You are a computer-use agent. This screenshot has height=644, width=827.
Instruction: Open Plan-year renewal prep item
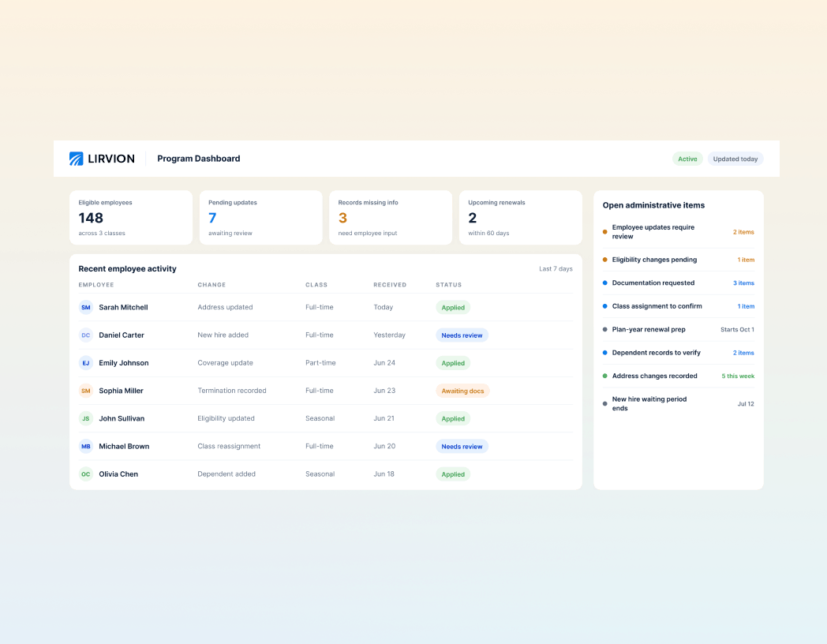pos(679,330)
